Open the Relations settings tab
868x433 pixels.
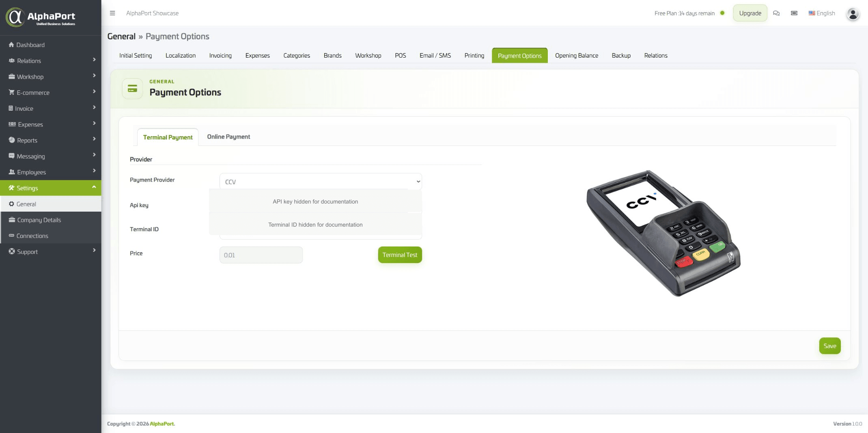pyautogui.click(x=655, y=56)
